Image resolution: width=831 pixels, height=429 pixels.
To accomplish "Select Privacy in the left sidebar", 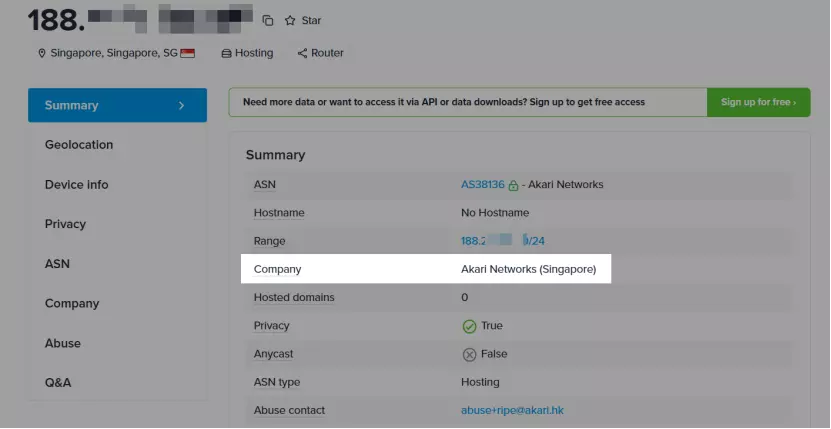I will pyautogui.click(x=65, y=224).
